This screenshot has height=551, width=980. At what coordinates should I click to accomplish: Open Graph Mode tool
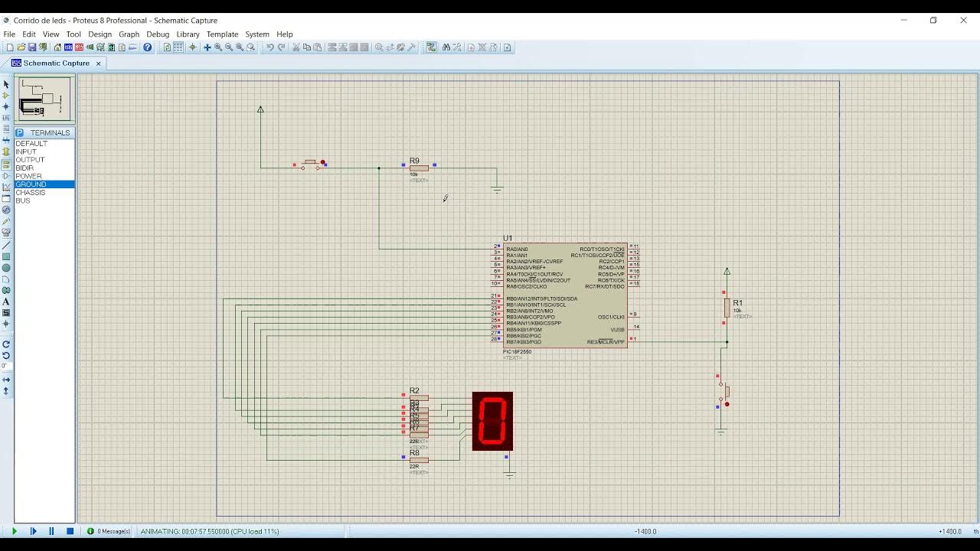pos(6,187)
